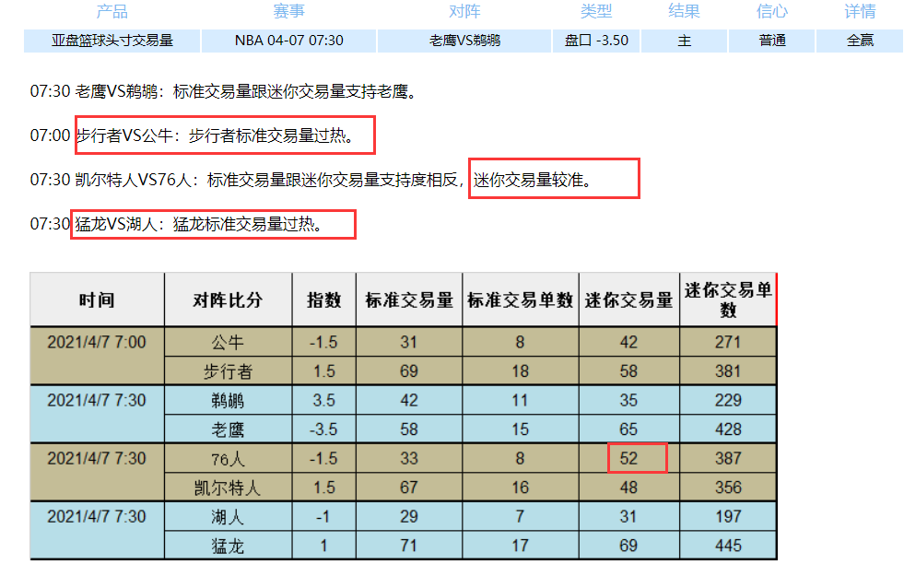Select 猛龙 mini volume 69
The width and height of the screenshot is (904, 588).
[628, 546]
